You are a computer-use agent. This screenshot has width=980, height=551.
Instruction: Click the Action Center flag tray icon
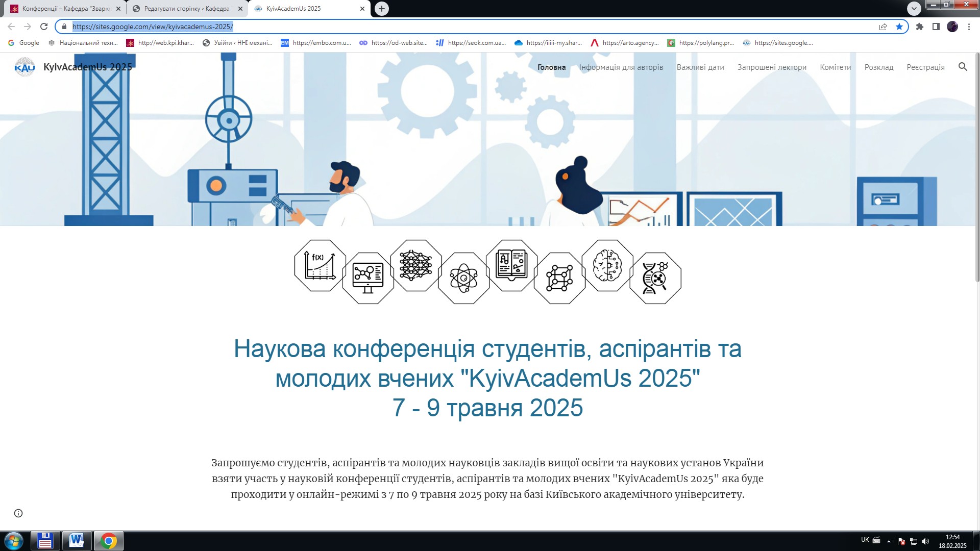click(x=901, y=541)
